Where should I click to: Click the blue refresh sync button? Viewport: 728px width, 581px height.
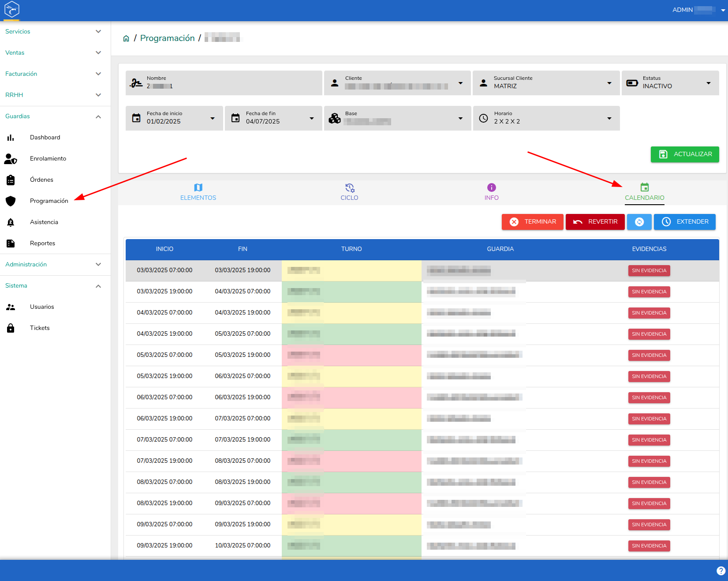pyautogui.click(x=639, y=222)
